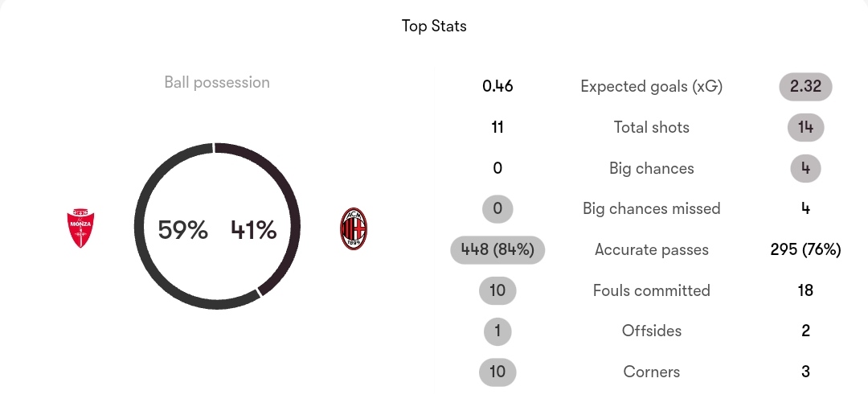Click the AC Milan team crest icon

[353, 228]
